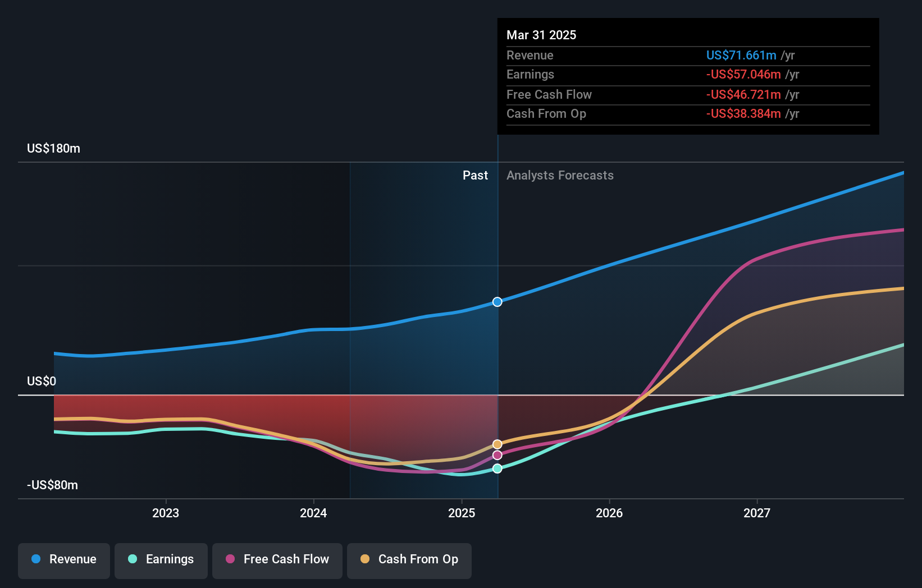Click the Analysts Forecasts label
This screenshot has width=922, height=588.
point(560,176)
